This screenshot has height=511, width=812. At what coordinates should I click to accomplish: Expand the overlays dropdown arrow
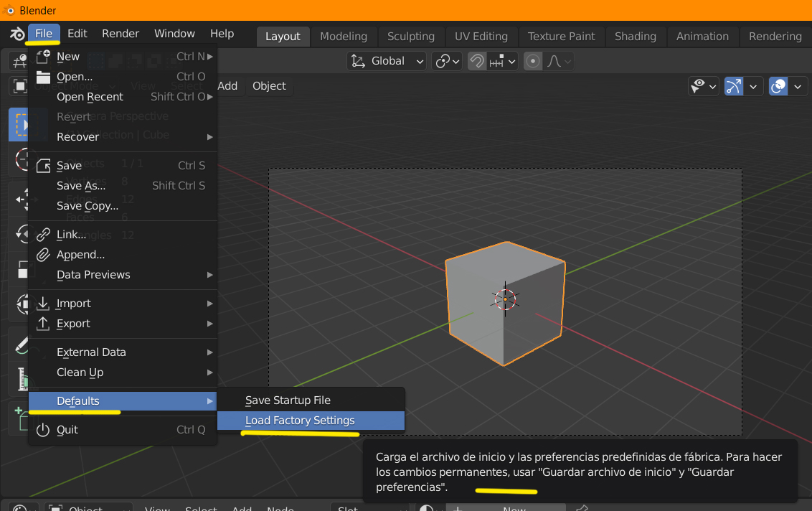click(x=798, y=87)
